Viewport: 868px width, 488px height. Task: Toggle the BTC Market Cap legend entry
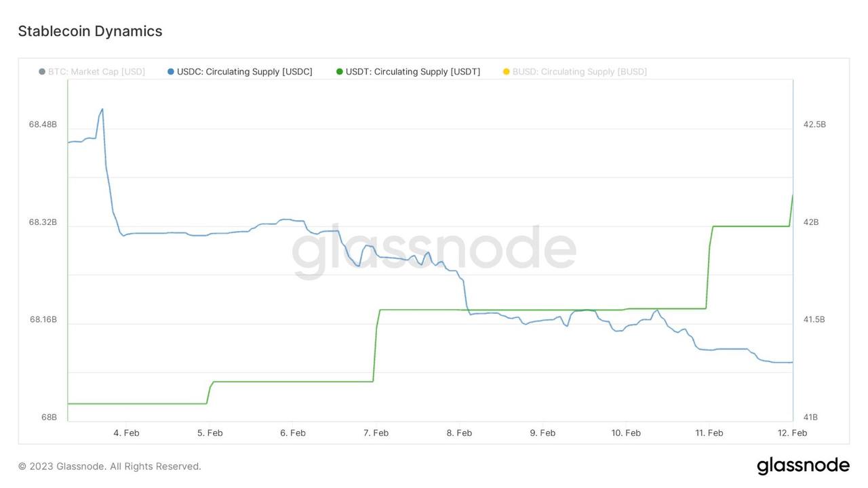click(92, 71)
